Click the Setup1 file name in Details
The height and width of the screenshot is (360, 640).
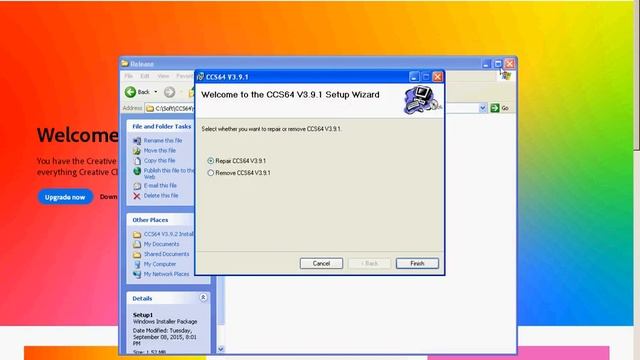click(142, 315)
